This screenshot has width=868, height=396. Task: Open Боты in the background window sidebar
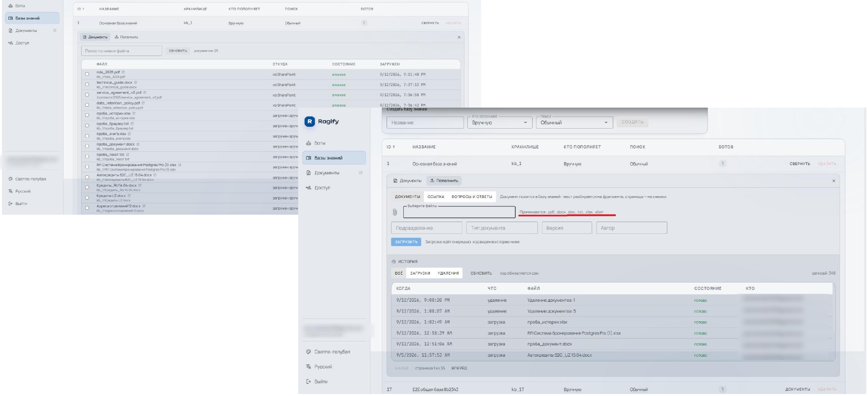point(20,6)
